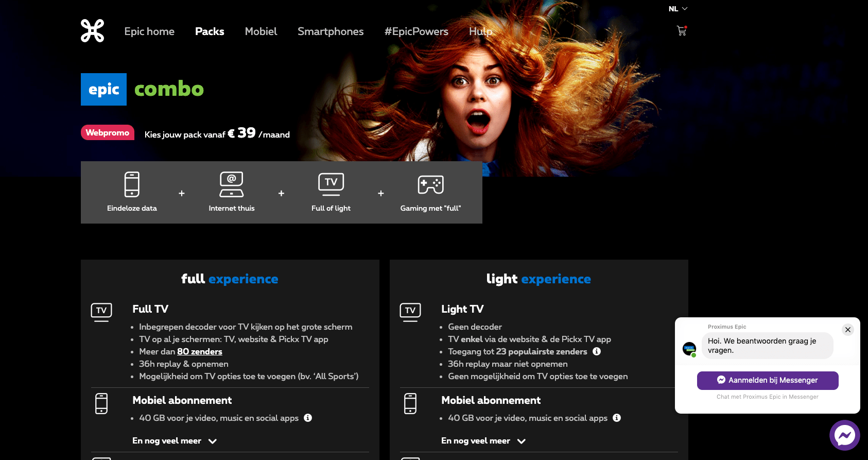Click the full experience heading

point(230,279)
